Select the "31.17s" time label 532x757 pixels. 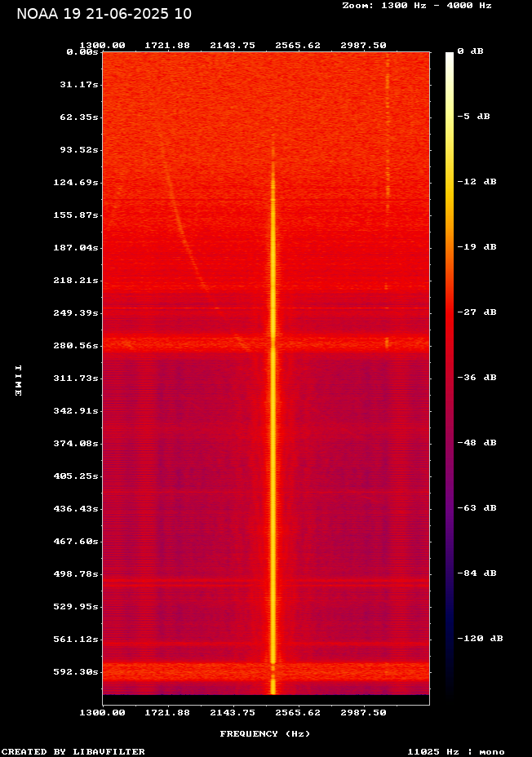[79, 85]
